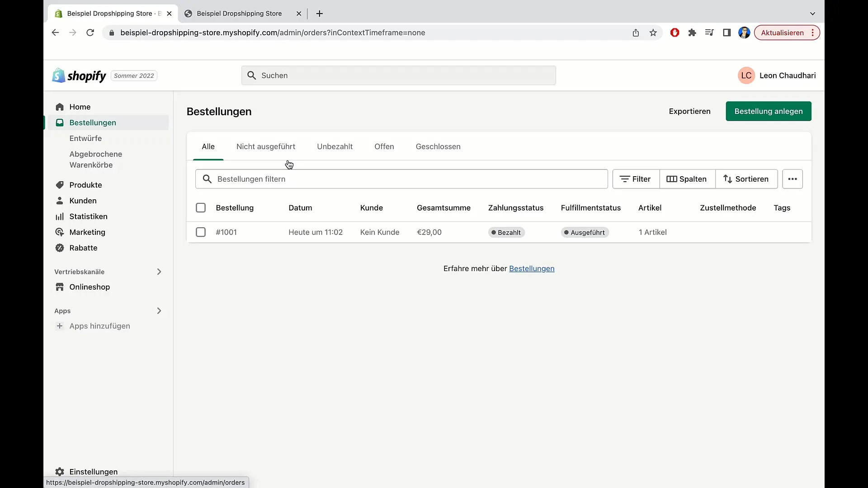Open the Sortieren dropdown menu
The width and height of the screenshot is (868, 488).
tap(746, 179)
